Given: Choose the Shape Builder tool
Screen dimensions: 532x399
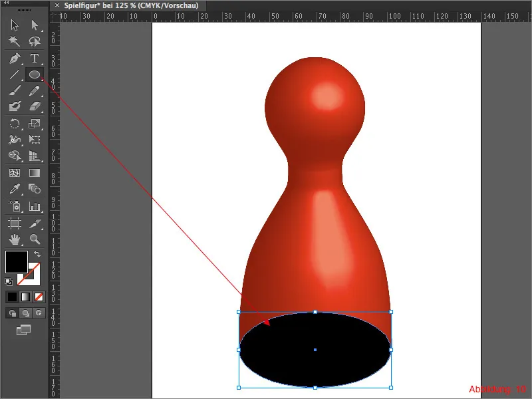Looking at the screenshot, I should [x=15, y=156].
